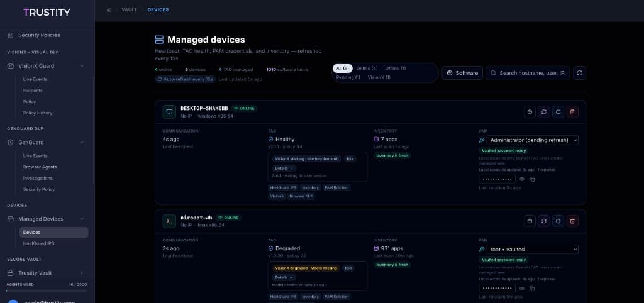644x303 pixels.
Task: Collapse the VisionX Guard sidebar section
Action: coord(82,65)
